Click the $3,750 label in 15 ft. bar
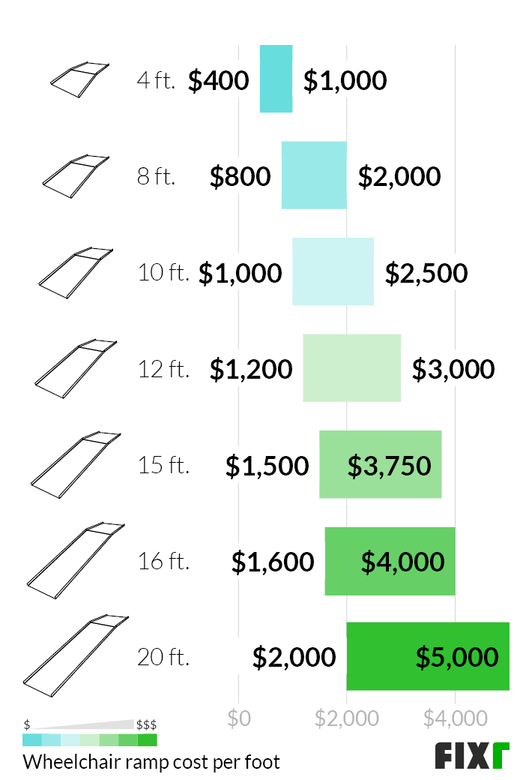 pyautogui.click(x=390, y=466)
